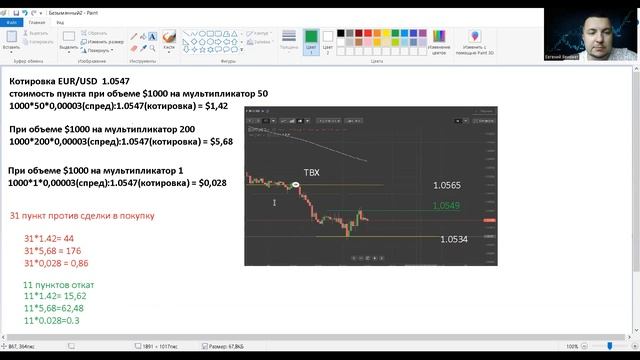Click the Copy (Копировать) button
Image resolution: width=640 pixels, height=360 pixels.
click(38, 42)
